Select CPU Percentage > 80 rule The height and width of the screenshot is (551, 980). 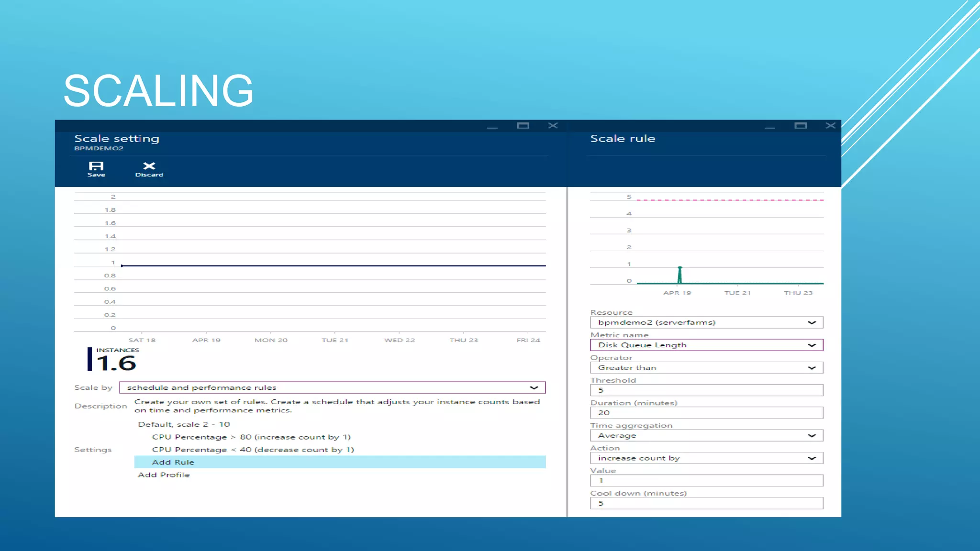click(x=251, y=437)
